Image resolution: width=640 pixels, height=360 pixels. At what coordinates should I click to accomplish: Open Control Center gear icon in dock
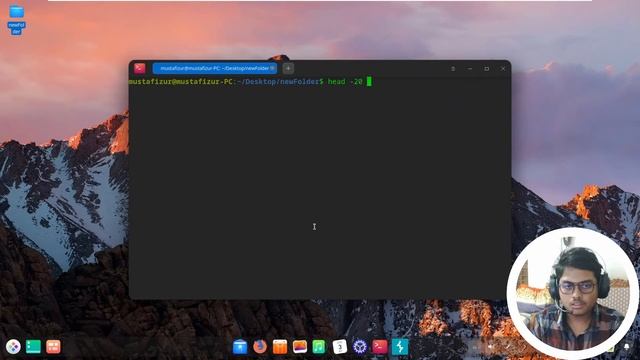[x=360, y=347]
